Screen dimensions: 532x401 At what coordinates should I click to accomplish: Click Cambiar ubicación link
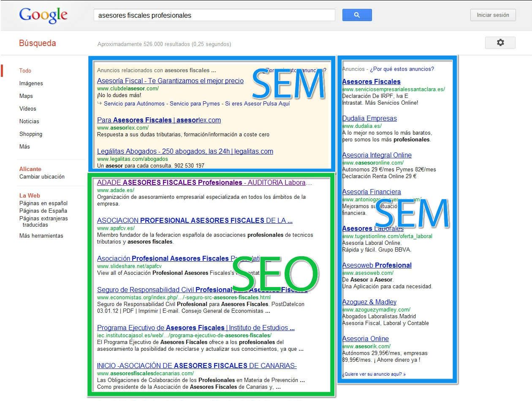pyautogui.click(x=42, y=176)
